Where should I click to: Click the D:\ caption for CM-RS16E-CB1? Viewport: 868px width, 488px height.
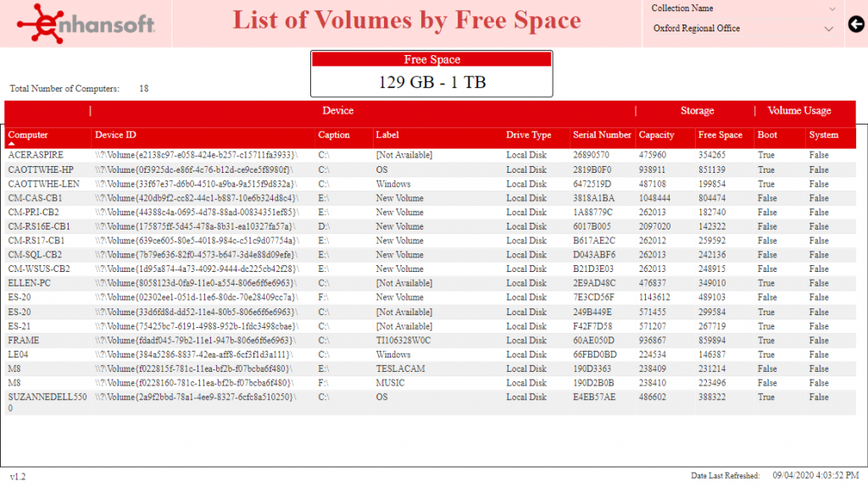pyautogui.click(x=324, y=226)
